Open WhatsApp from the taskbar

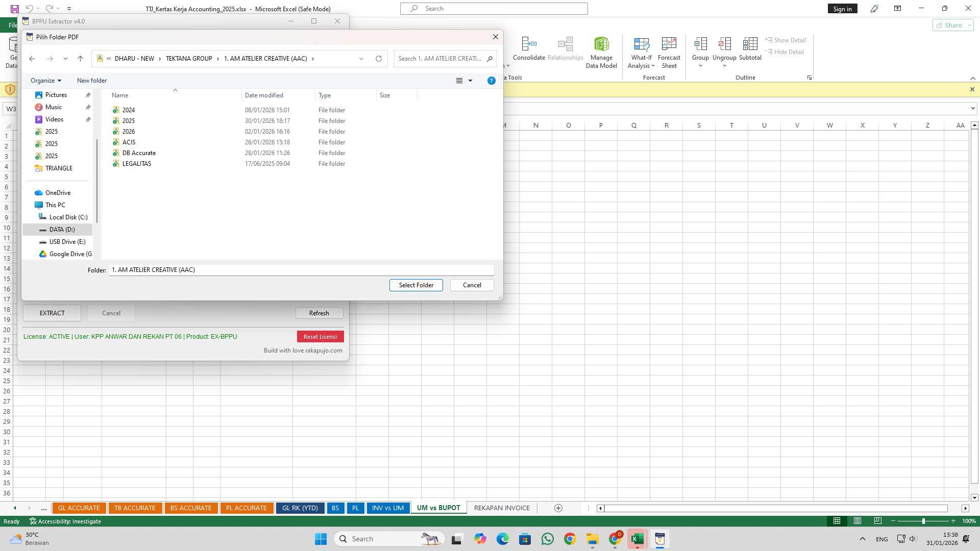(547, 539)
